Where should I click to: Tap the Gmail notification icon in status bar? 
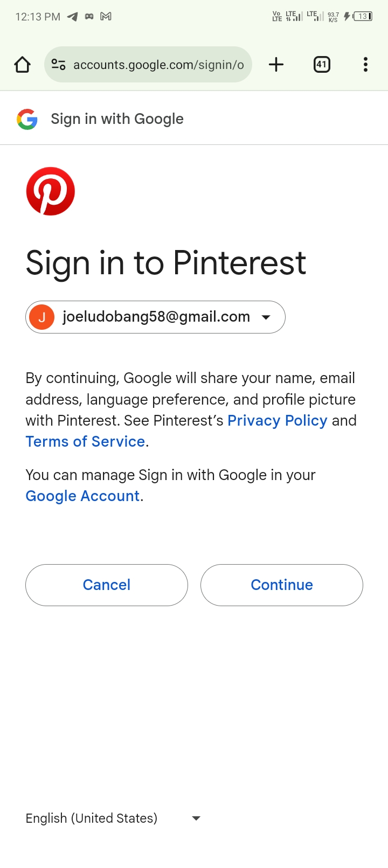click(x=106, y=17)
